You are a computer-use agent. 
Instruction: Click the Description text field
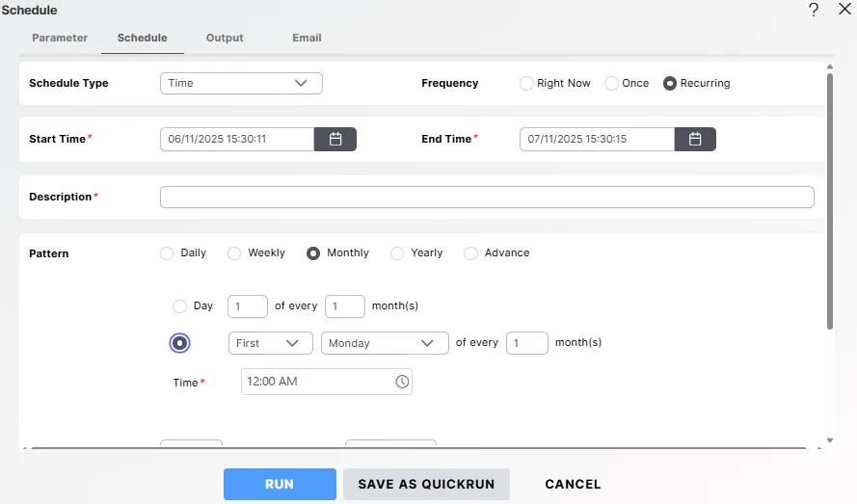487,198
